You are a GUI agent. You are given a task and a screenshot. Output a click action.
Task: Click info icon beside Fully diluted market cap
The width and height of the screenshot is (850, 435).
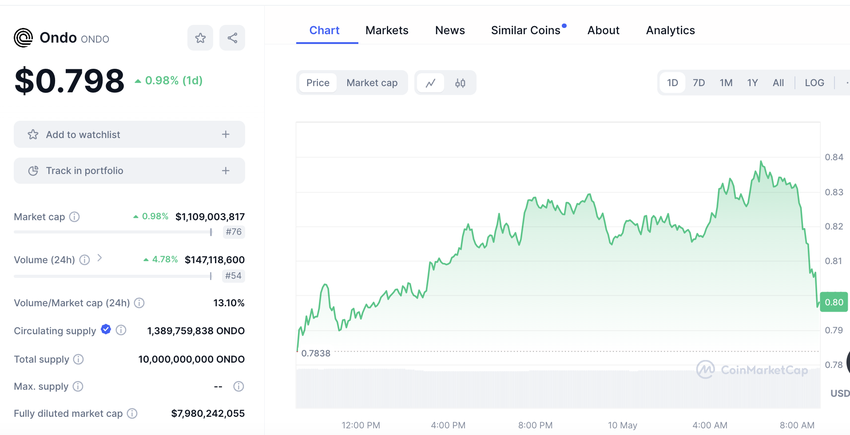point(132,414)
